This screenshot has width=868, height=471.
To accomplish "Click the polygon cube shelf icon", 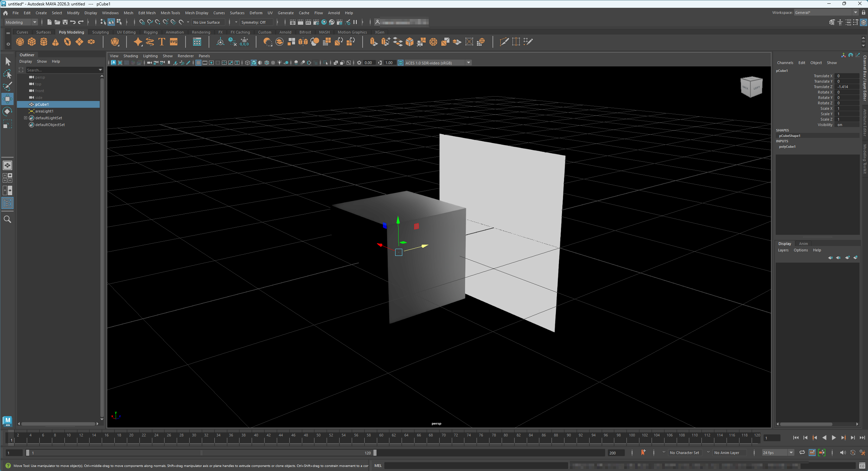I will click(32, 42).
